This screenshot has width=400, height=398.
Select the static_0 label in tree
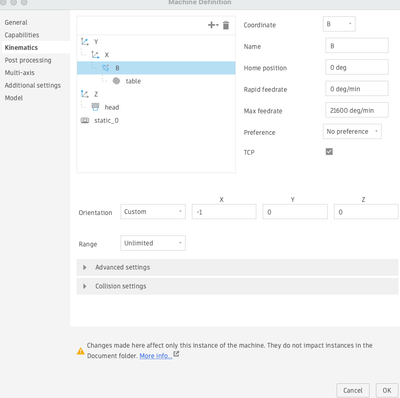click(x=106, y=120)
